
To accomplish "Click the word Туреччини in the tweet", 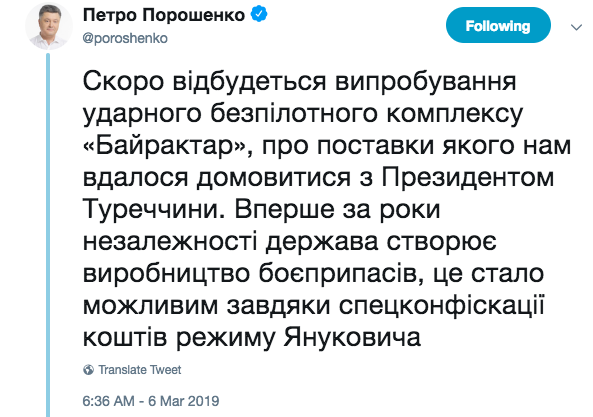I will coord(150,209).
